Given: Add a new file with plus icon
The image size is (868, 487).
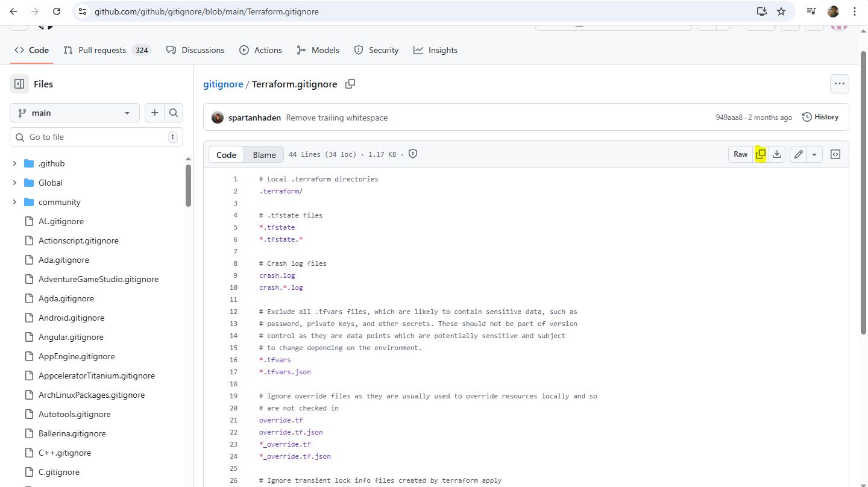Looking at the screenshot, I should tap(154, 113).
